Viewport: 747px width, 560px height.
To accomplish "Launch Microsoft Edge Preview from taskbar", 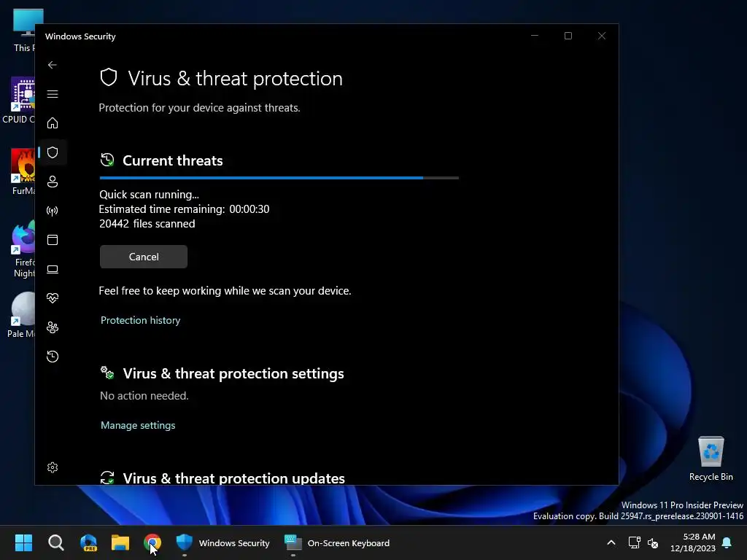I will coord(88,542).
